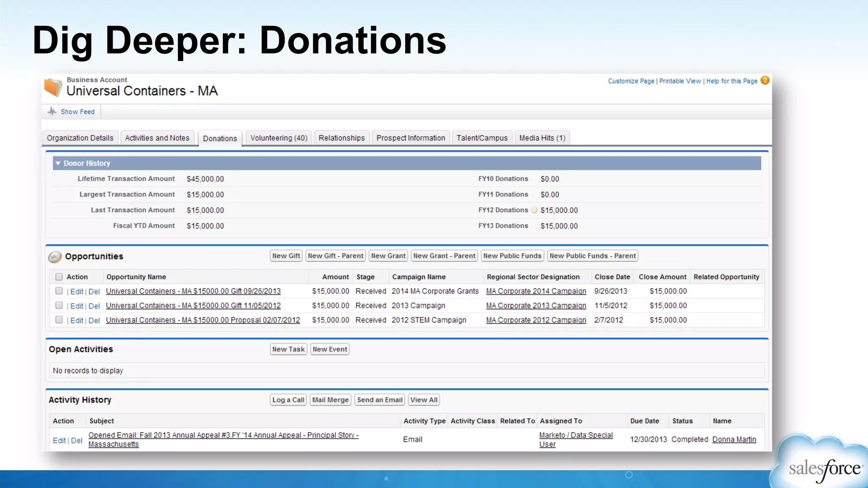Click the New Event button

[x=330, y=349]
